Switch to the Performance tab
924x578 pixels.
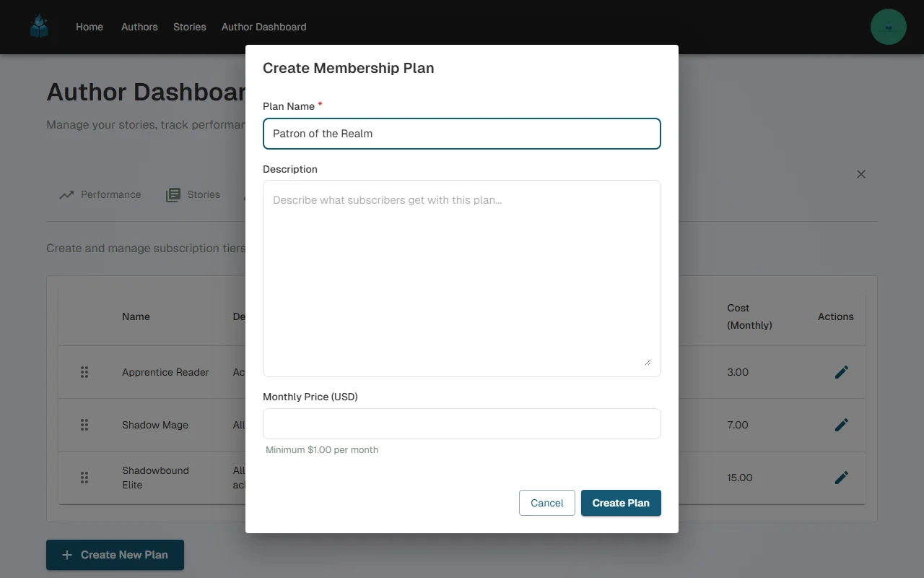pyautogui.click(x=109, y=194)
